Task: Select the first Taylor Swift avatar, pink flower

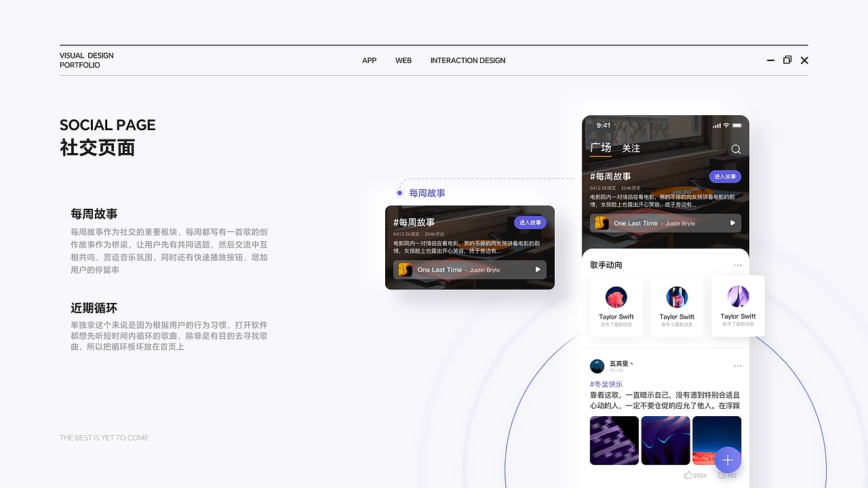Action: (x=616, y=298)
